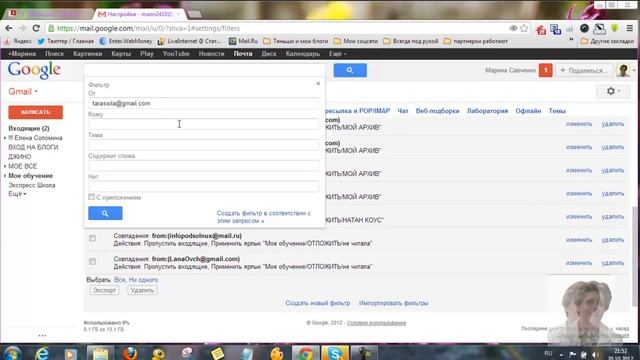Click into the 'Кому' field
Screen dimensions: 640x360
tap(203, 124)
